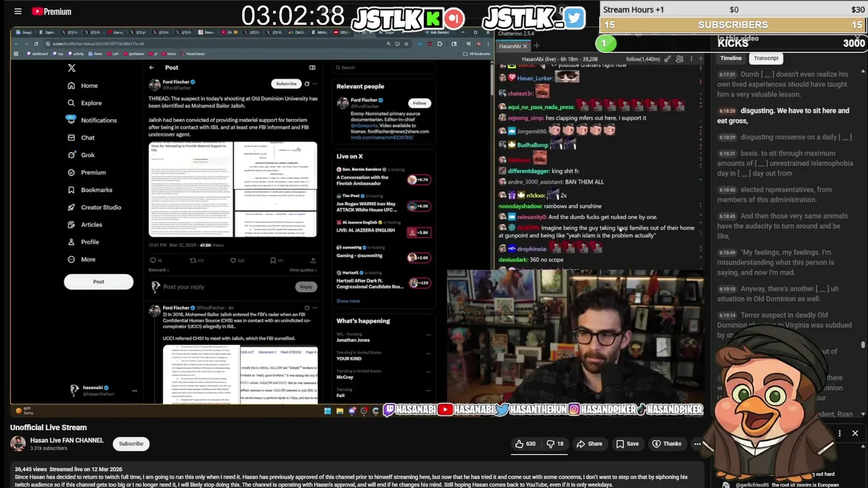Image resolution: width=868 pixels, height=488 pixels.
Task: Subscribe to Hasan Live FAN CHANNEL
Action: 131,444
